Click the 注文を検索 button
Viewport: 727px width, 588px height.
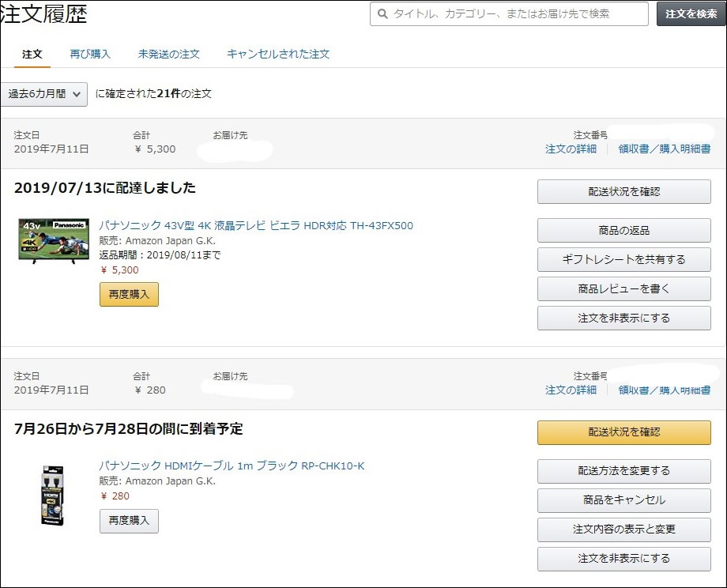click(691, 14)
